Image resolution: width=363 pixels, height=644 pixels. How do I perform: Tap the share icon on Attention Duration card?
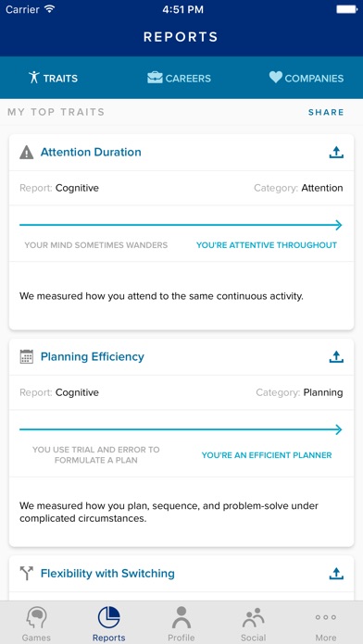[x=336, y=153]
